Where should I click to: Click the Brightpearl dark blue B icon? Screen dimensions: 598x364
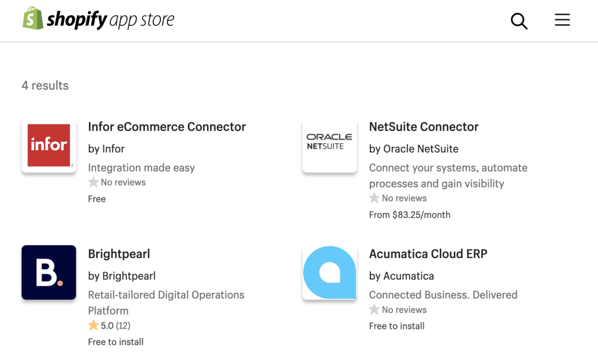tap(49, 272)
